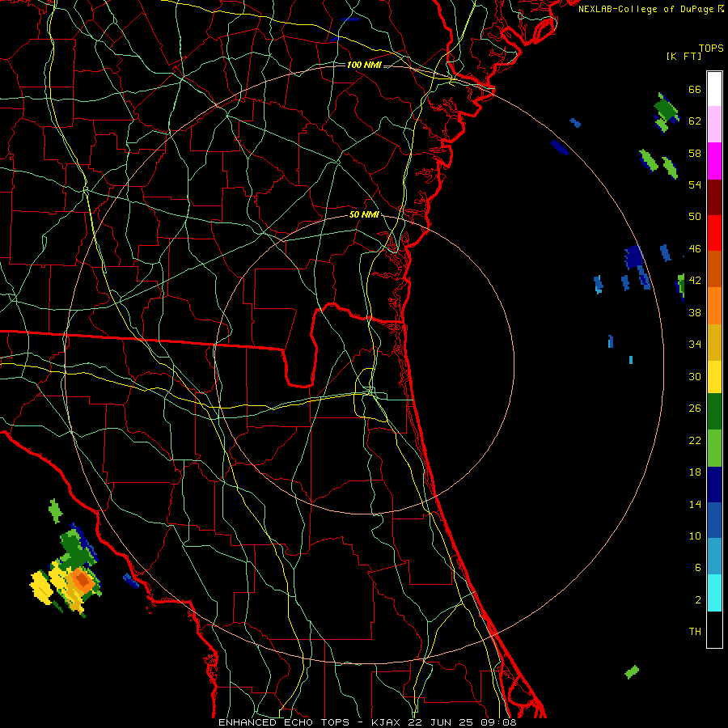Click the dark green echo cell far northeast
The image size is (728, 728).
click(667, 109)
